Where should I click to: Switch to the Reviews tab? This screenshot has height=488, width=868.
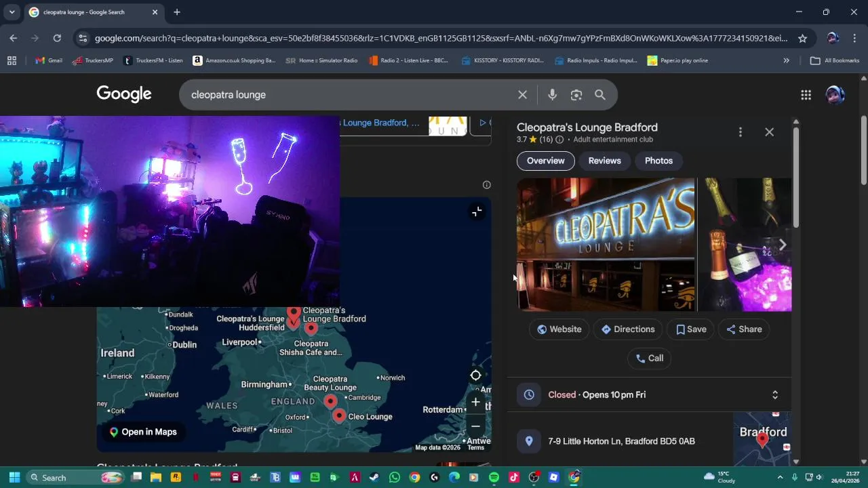[x=604, y=161]
